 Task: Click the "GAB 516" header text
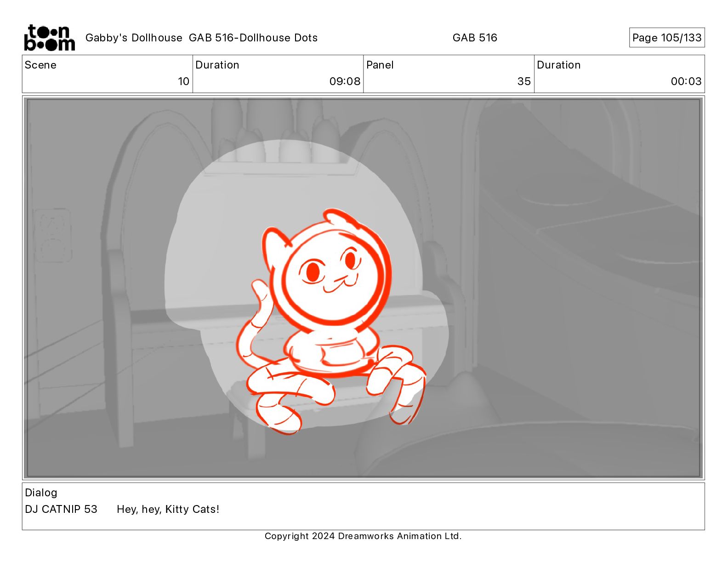[x=475, y=38]
